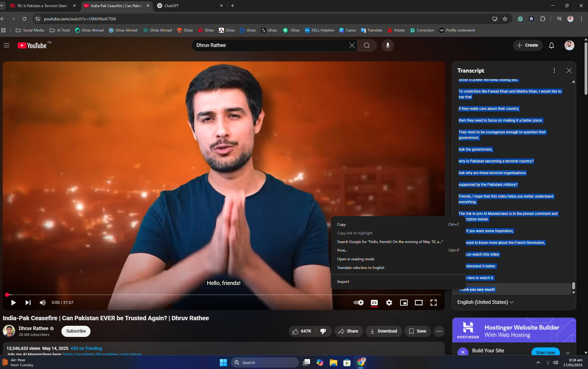Toggle autoplay switch

pos(359,303)
